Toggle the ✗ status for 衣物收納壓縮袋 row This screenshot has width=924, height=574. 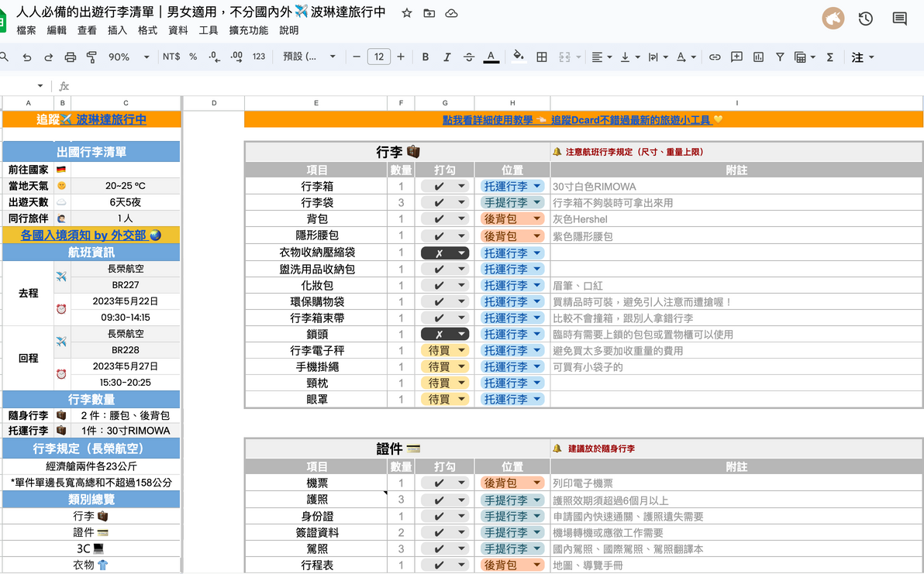coord(445,253)
